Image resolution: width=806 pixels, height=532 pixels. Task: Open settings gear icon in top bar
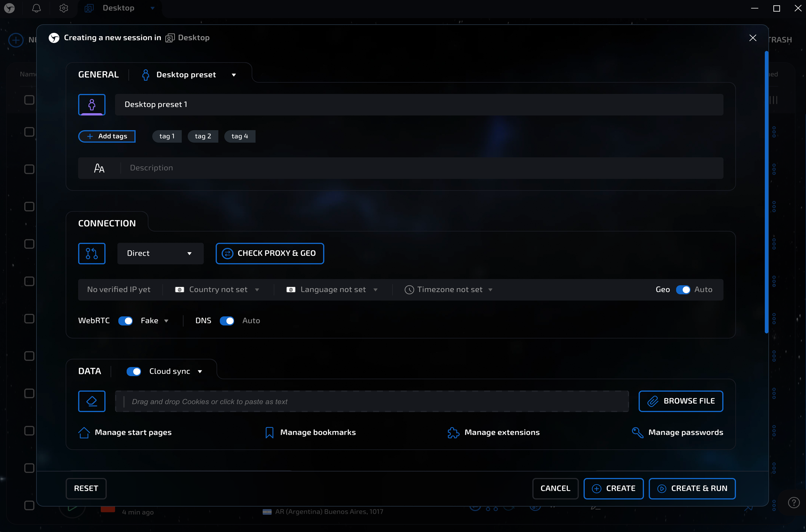(x=64, y=8)
